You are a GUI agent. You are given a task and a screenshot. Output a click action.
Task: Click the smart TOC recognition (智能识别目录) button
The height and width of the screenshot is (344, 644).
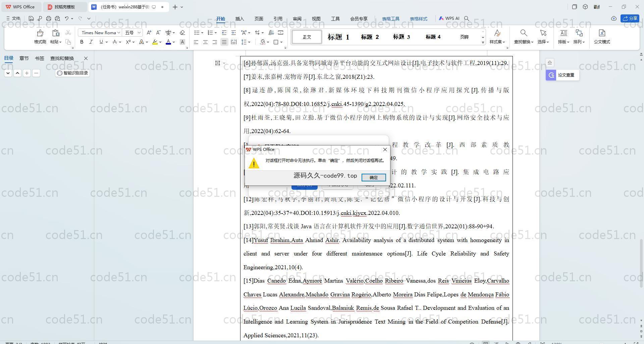pos(72,73)
